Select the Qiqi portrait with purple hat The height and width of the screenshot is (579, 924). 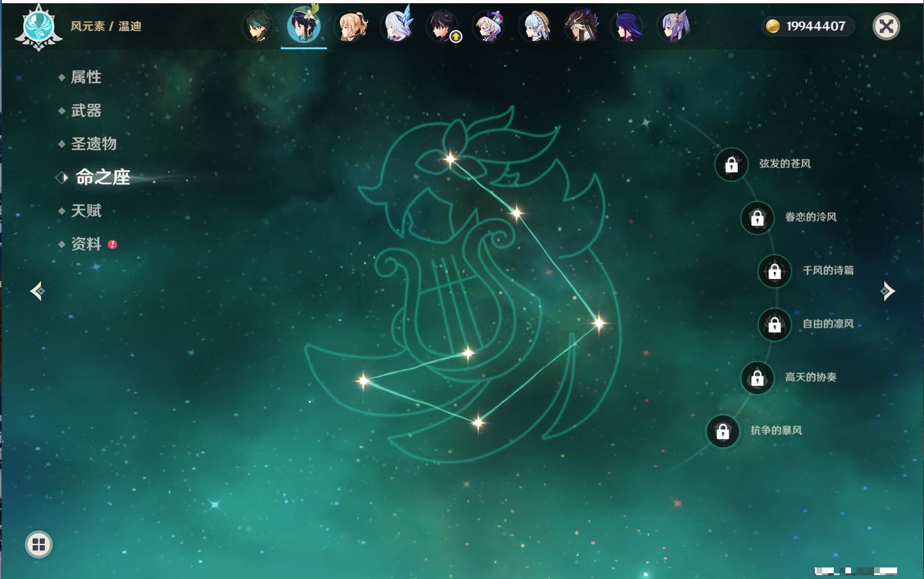tap(490, 27)
